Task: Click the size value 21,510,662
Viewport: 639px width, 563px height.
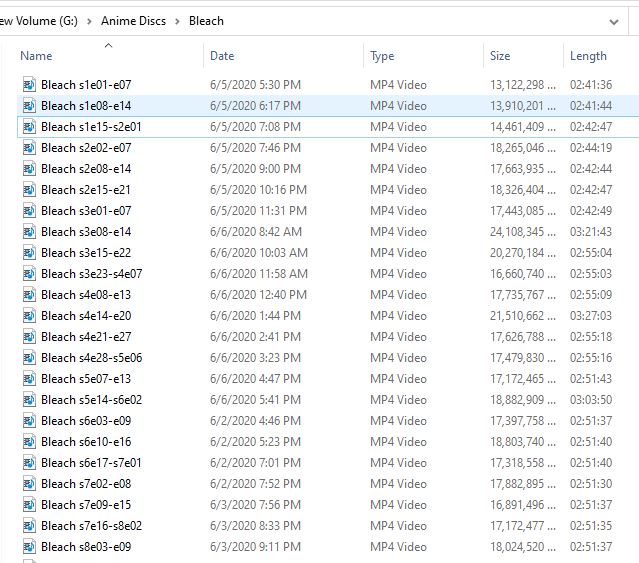Action: coord(523,316)
